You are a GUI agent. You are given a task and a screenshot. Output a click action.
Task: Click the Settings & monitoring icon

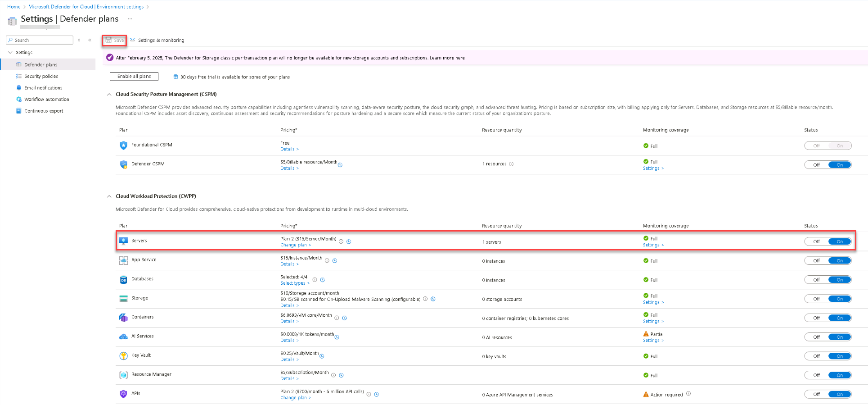tap(133, 40)
